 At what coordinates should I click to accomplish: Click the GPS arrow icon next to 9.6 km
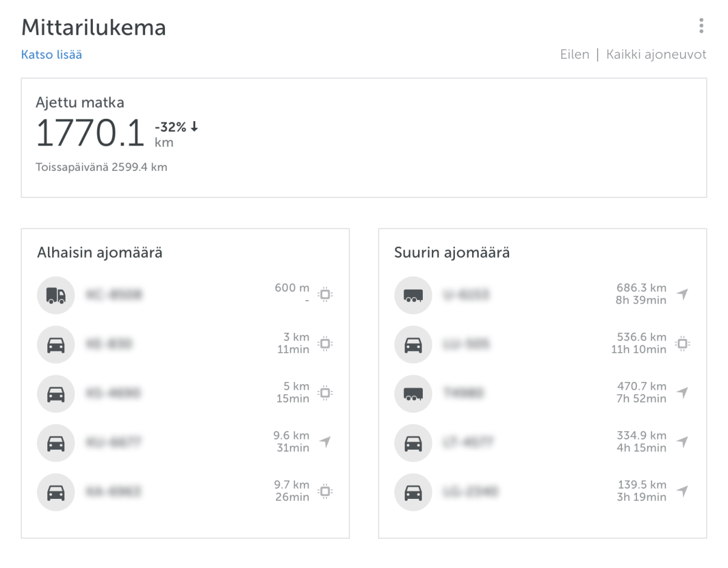click(325, 442)
